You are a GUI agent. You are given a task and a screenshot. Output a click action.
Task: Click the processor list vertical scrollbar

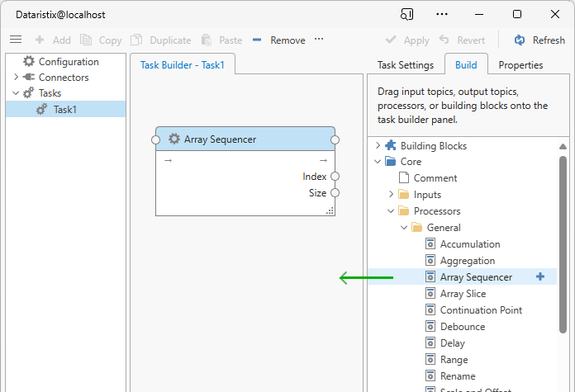pos(563,248)
